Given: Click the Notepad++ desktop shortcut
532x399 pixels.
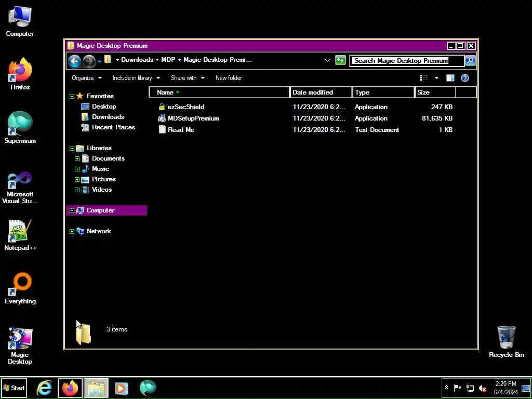Looking at the screenshot, I should [20, 235].
